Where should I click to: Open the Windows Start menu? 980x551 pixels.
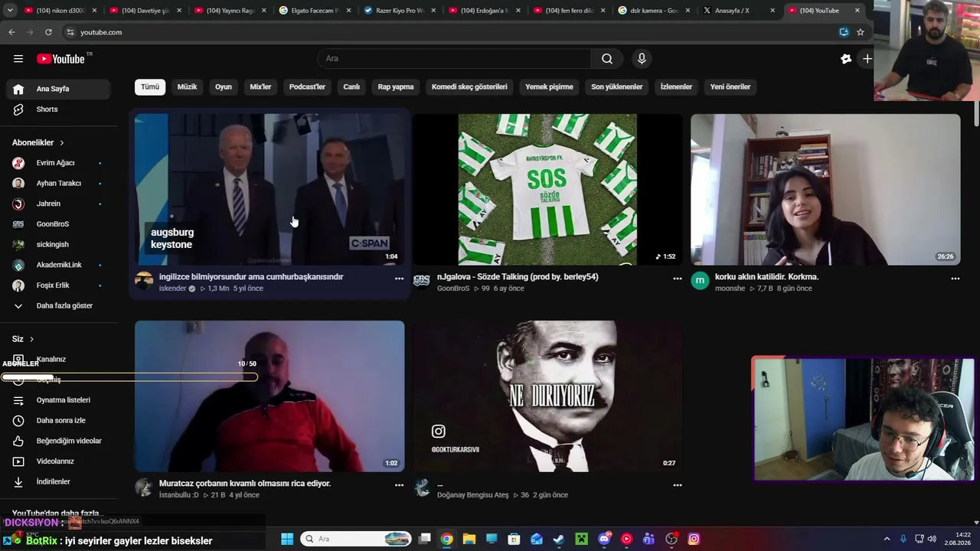click(287, 539)
